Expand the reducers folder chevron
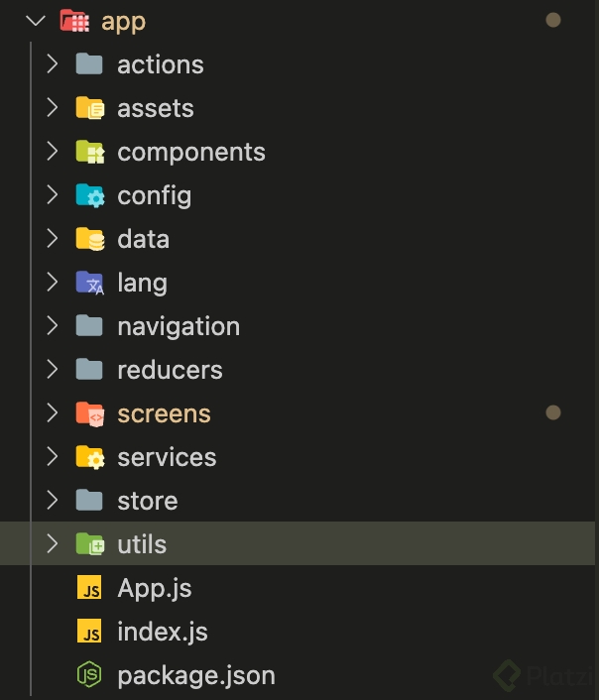 click(x=54, y=370)
